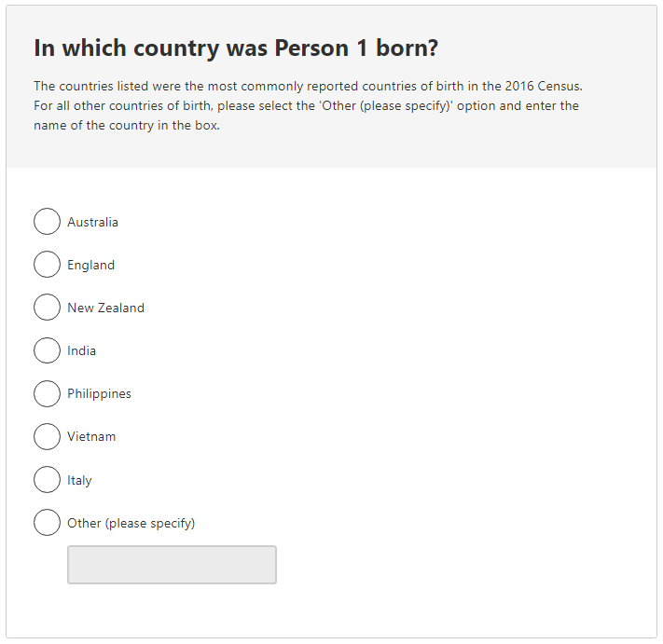This screenshot has height=644, width=663.
Task: Select the Philippines radio circle
Action: (47, 393)
